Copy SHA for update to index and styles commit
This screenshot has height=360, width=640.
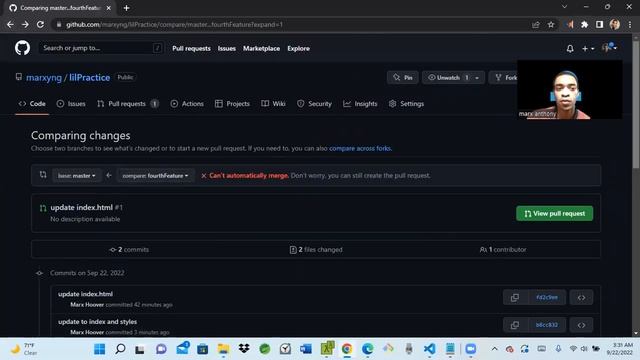(x=515, y=325)
